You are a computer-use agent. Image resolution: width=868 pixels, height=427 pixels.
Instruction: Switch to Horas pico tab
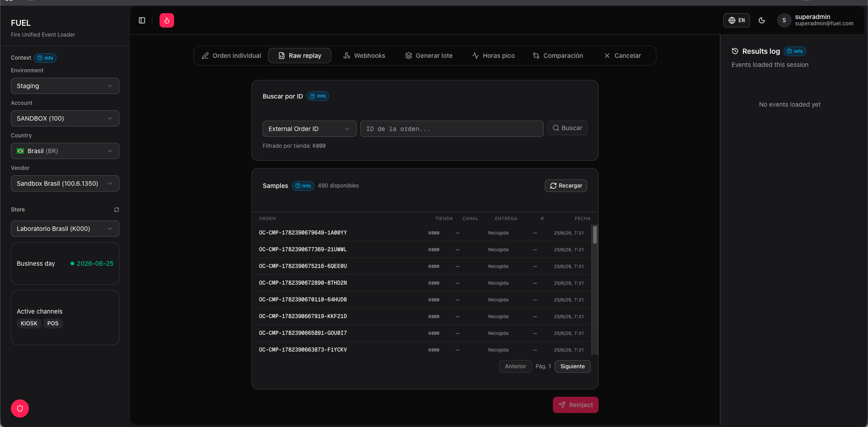tap(494, 56)
